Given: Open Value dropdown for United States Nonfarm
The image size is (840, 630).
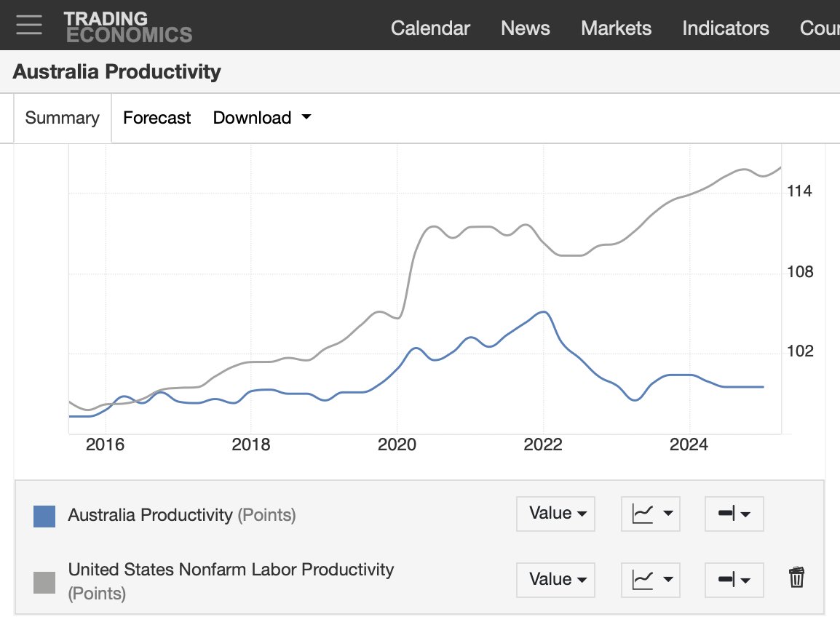Looking at the screenshot, I should [x=555, y=580].
